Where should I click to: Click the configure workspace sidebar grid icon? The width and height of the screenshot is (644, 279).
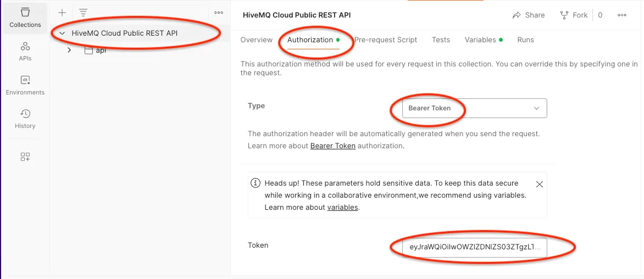pos(25,157)
